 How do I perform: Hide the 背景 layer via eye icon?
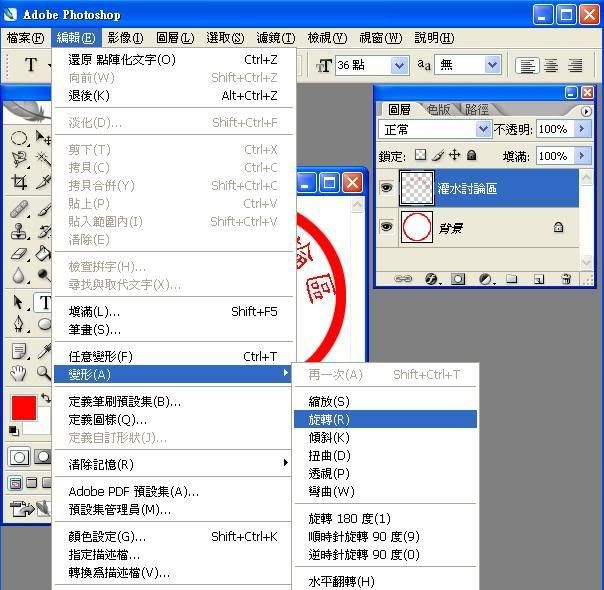pyautogui.click(x=386, y=226)
